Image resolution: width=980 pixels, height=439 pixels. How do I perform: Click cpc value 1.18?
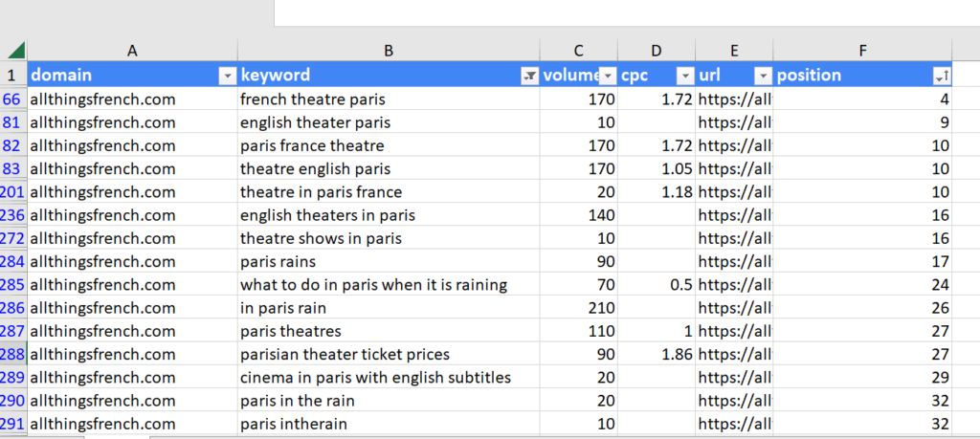click(657, 191)
